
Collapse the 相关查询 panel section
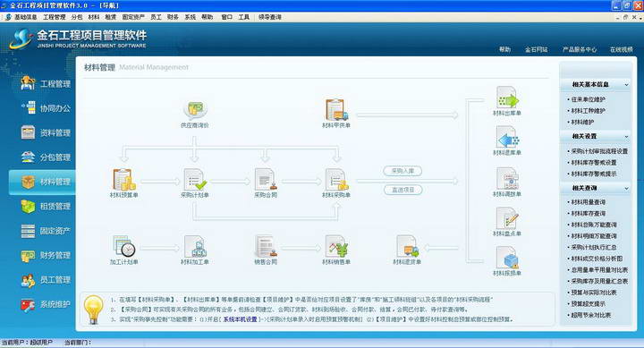626,188
